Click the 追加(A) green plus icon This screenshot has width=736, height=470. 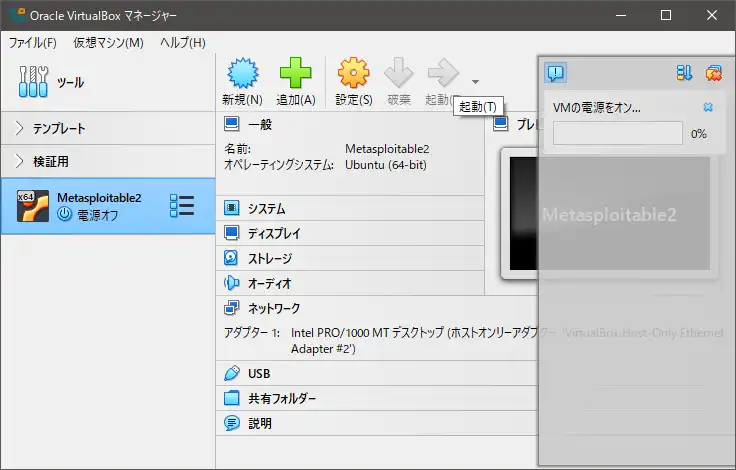(x=295, y=74)
